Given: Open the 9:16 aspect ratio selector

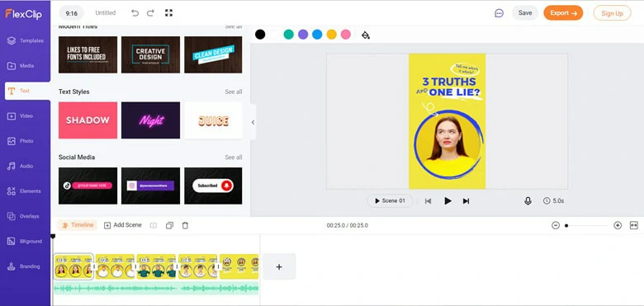Looking at the screenshot, I should [72, 13].
